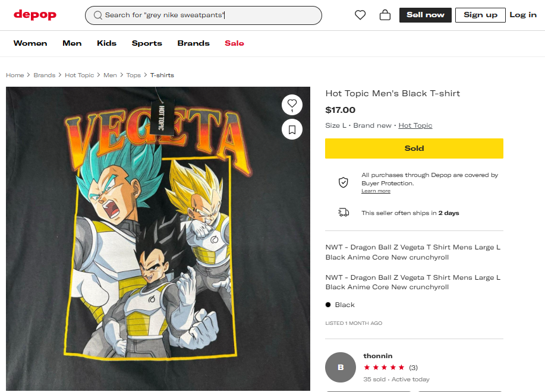Focus the search input field
Screen dimensions: 545x392
pos(208,15)
